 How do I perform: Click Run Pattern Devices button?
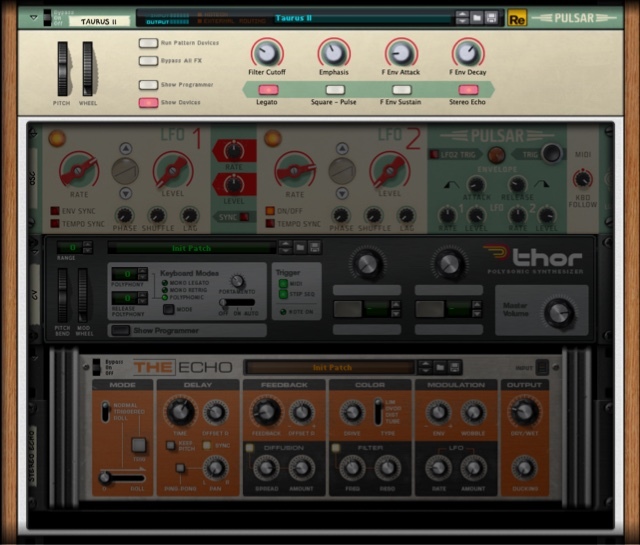pos(148,43)
